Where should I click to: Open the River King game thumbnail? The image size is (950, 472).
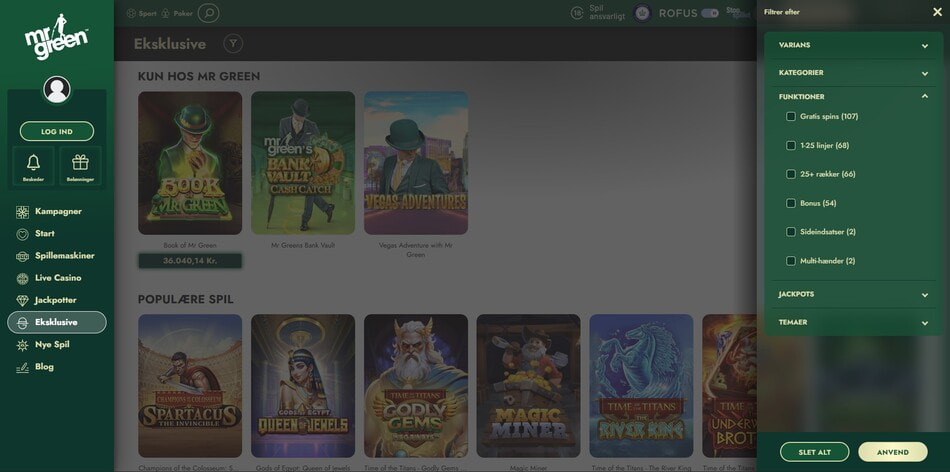(x=641, y=386)
